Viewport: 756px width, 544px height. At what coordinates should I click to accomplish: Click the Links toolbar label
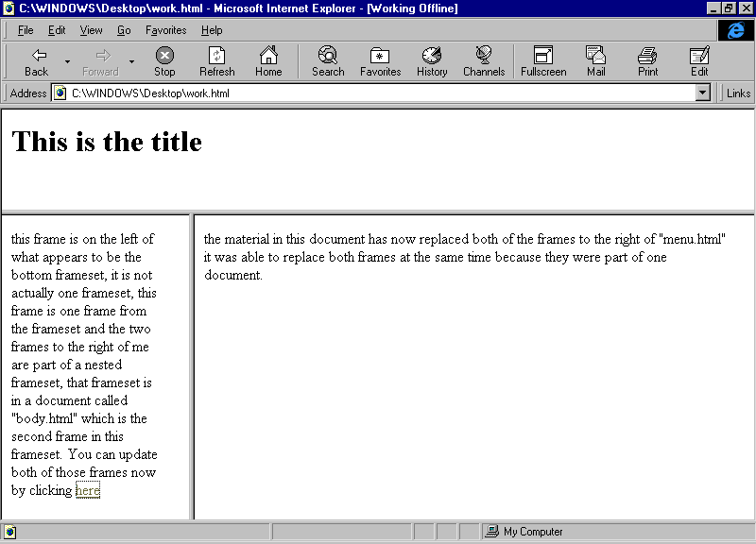pyautogui.click(x=738, y=93)
